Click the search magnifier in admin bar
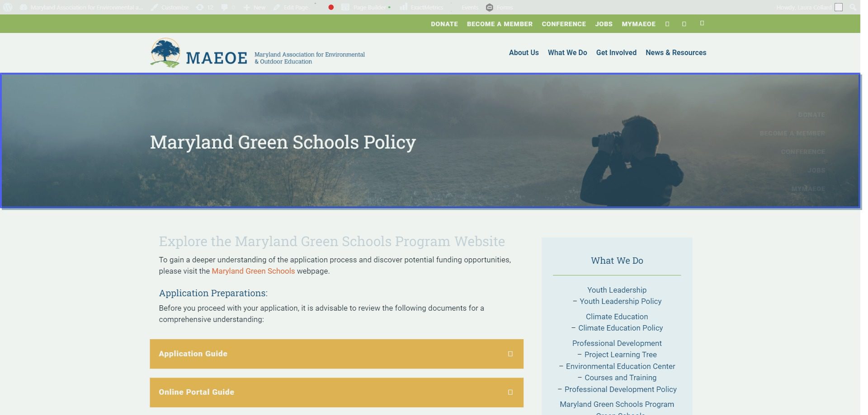868x415 pixels. [x=853, y=7]
